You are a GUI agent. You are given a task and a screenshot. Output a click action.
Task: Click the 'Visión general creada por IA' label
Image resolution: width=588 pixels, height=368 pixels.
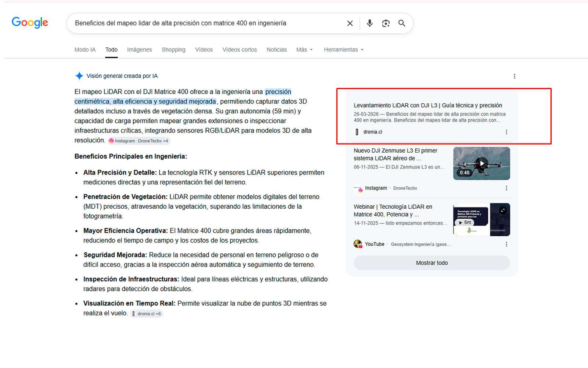(x=122, y=76)
